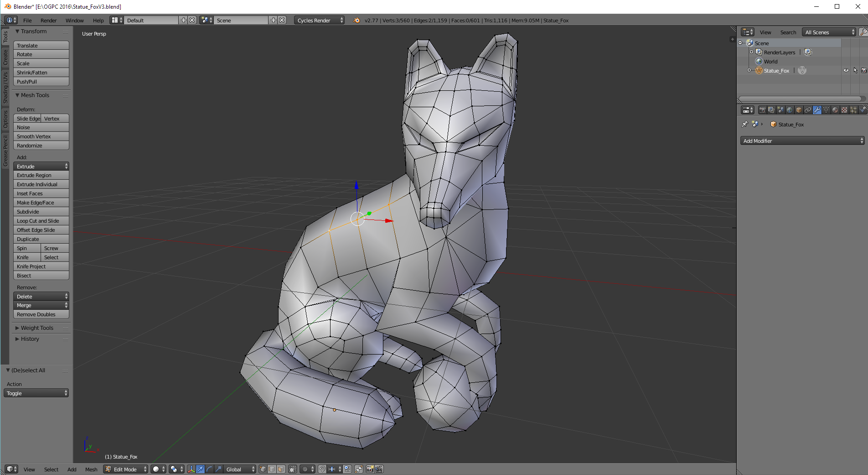Image resolution: width=868 pixels, height=475 pixels.
Task: Select the Rotate manipulator icon in header
Action: point(209,469)
